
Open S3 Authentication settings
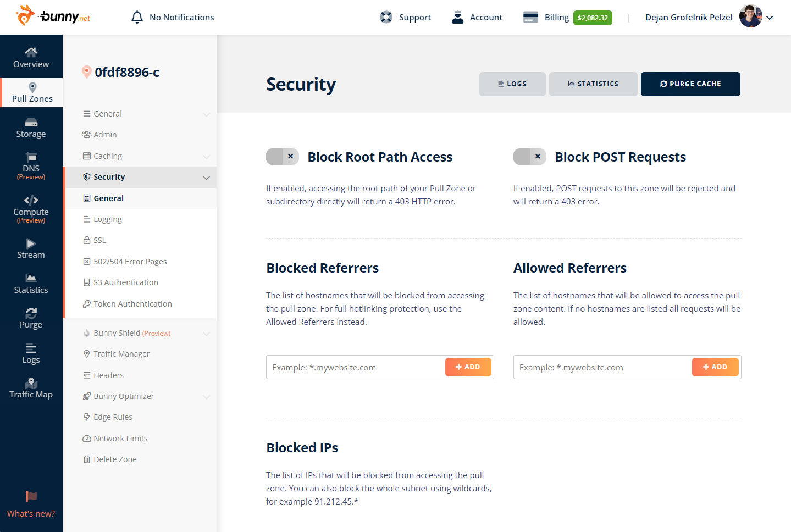click(141, 282)
